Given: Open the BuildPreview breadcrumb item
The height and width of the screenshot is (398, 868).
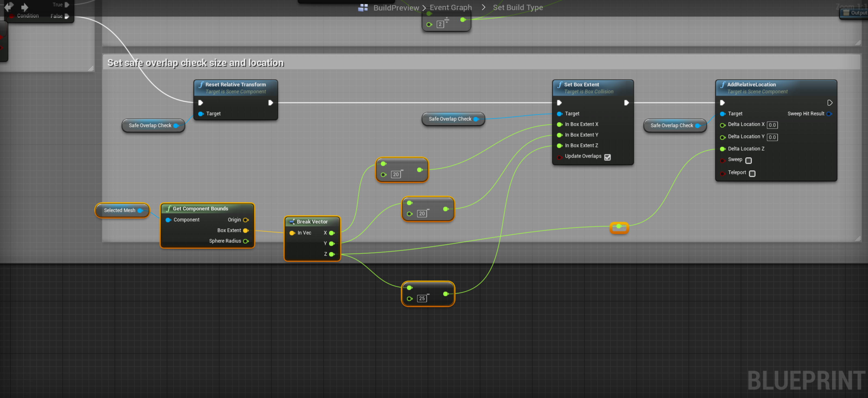Looking at the screenshot, I should [x=396, y=7].
